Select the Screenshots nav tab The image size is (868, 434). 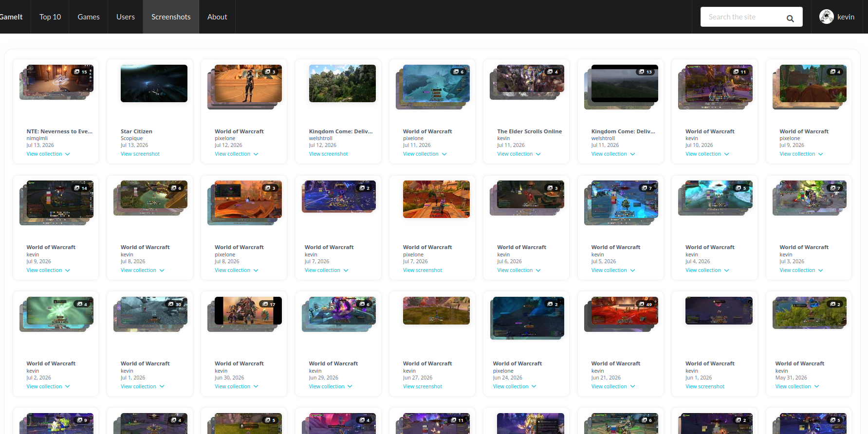coord(171,17)
